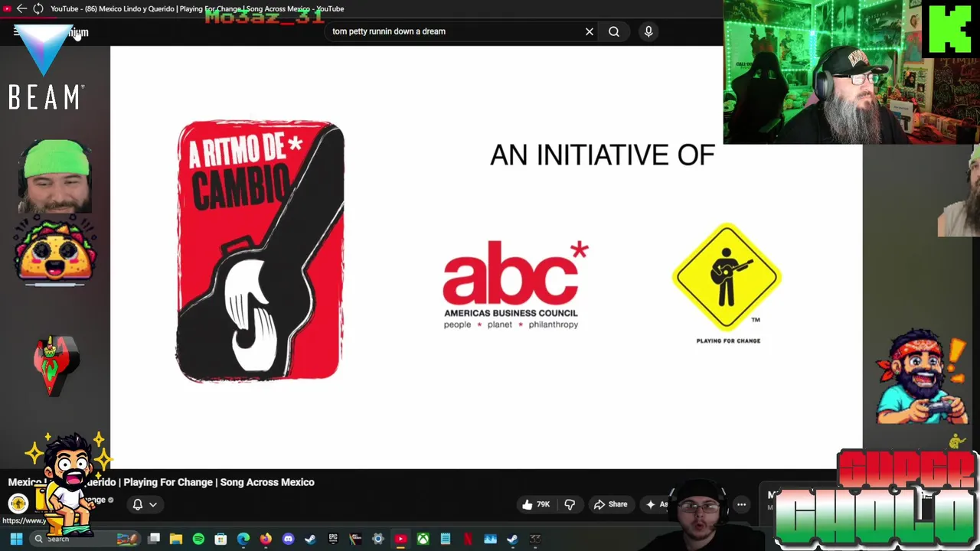Open the Notepad icon on the taskbar
The height and width of the screenshot is (551, 980).
(445, 539)
